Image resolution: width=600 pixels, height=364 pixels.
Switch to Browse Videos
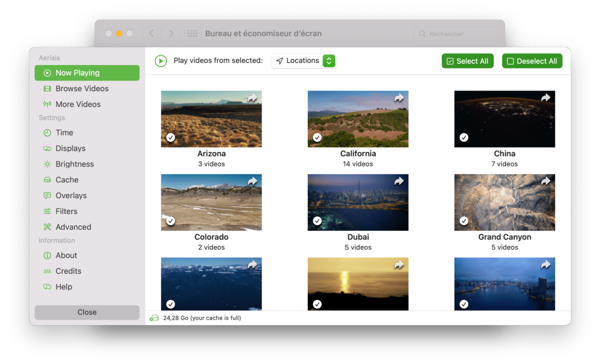point(81,88)
